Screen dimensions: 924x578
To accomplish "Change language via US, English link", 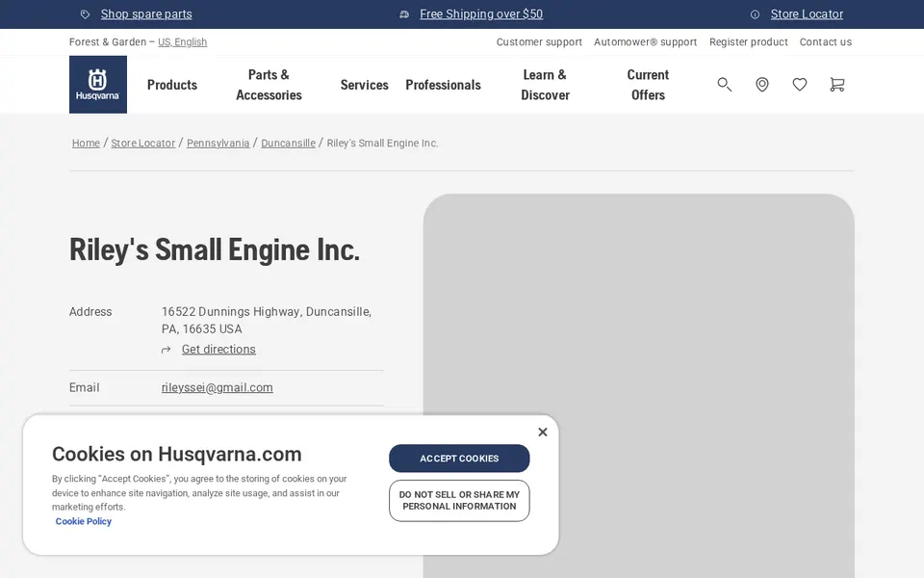I will click(x=182, y=41).
